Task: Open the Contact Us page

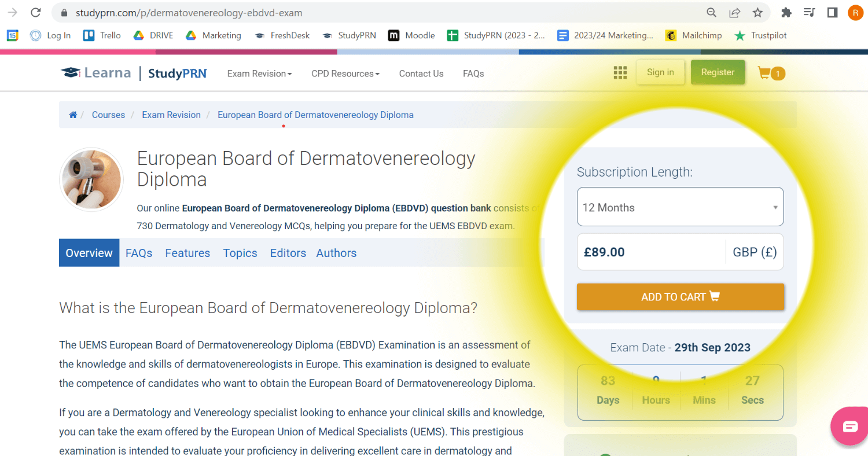Action: [x=421, y=73]
